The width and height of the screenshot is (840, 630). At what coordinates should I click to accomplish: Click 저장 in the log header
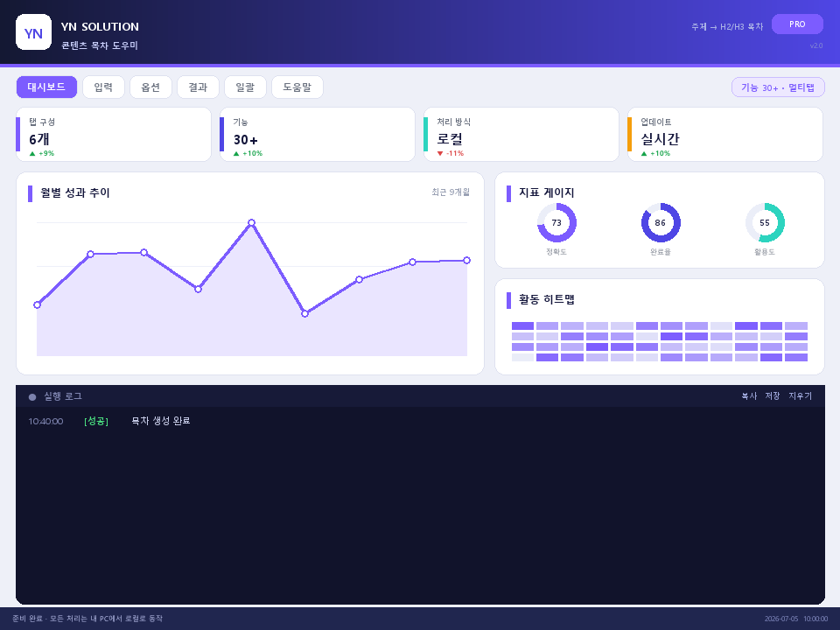773,395
